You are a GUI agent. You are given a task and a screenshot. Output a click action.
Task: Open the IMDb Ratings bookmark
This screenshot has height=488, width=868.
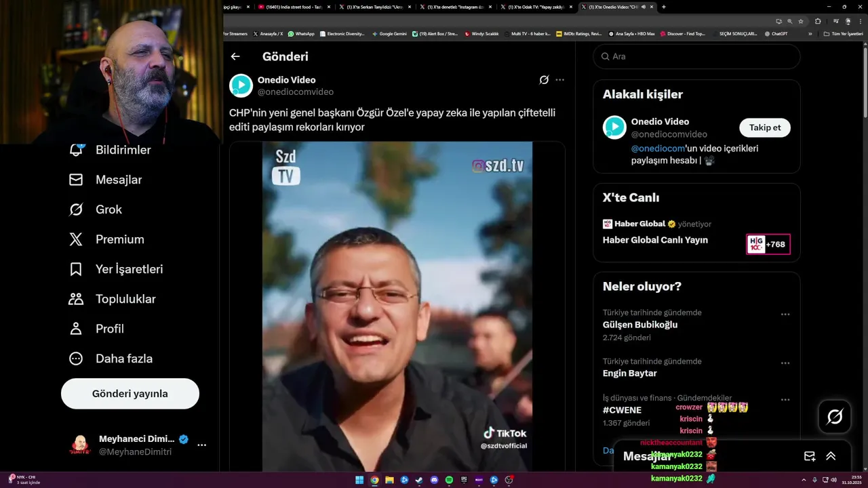[578, 33]
